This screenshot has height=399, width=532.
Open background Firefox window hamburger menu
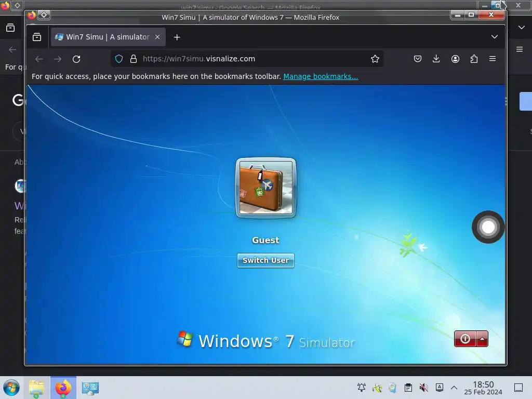click(520, 49)
